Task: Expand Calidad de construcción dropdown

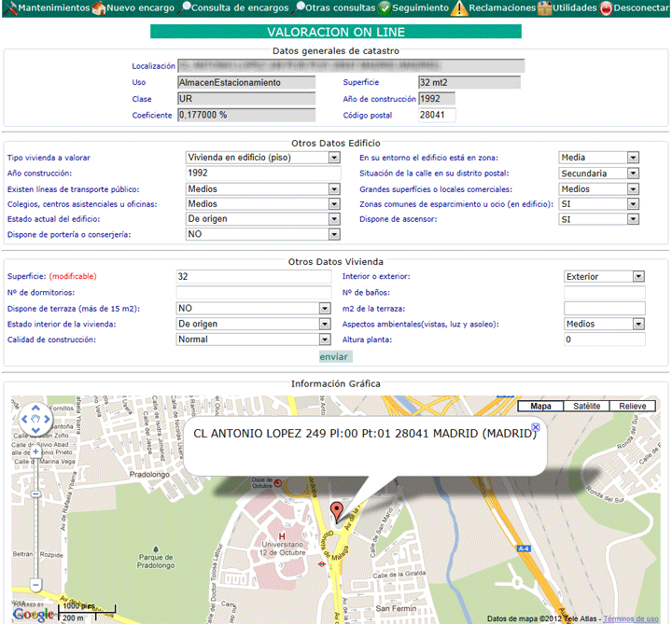Action: 325,340
